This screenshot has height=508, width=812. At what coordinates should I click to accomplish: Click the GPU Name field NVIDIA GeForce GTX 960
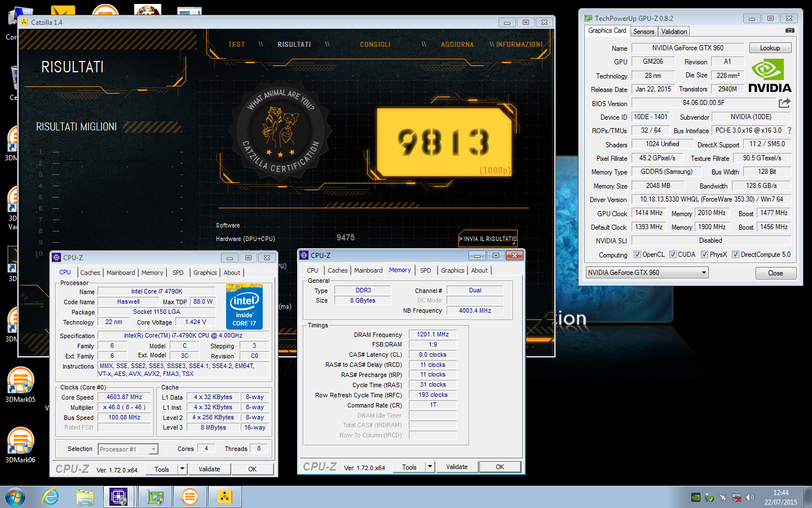coord(687,48)
